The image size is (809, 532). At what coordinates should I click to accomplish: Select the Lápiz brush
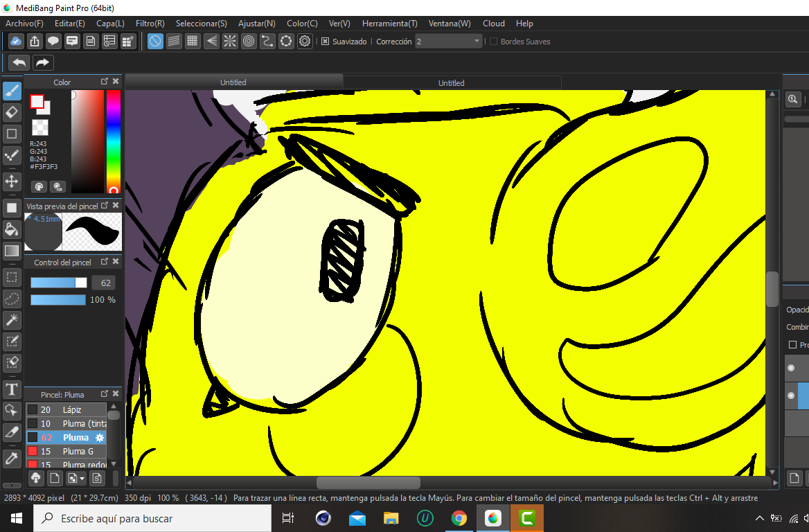[x=66, y=409]
